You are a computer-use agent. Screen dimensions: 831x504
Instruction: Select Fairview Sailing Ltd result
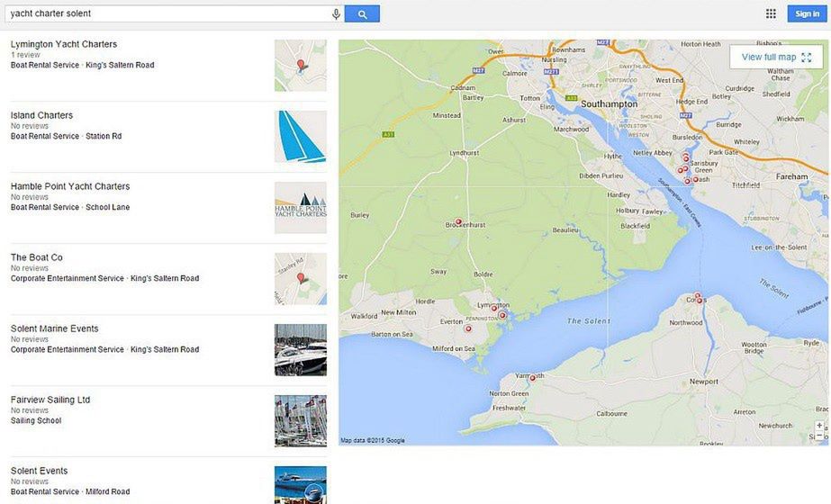(x=50, y=400)
